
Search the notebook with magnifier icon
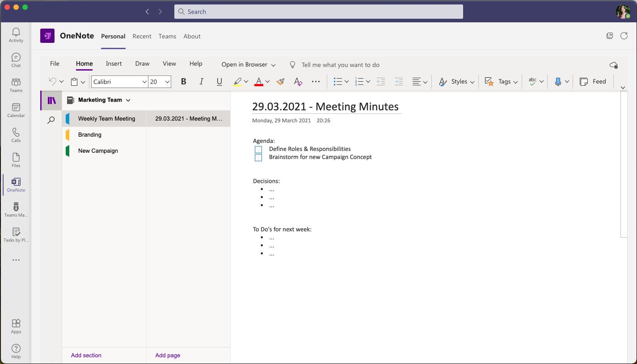point(51,120)
